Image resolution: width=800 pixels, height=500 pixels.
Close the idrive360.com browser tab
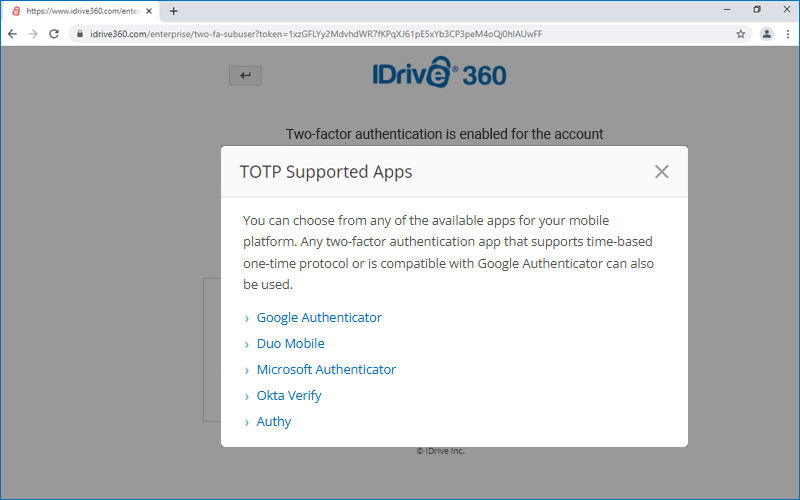pyautogui.click(x=149, y=11)
